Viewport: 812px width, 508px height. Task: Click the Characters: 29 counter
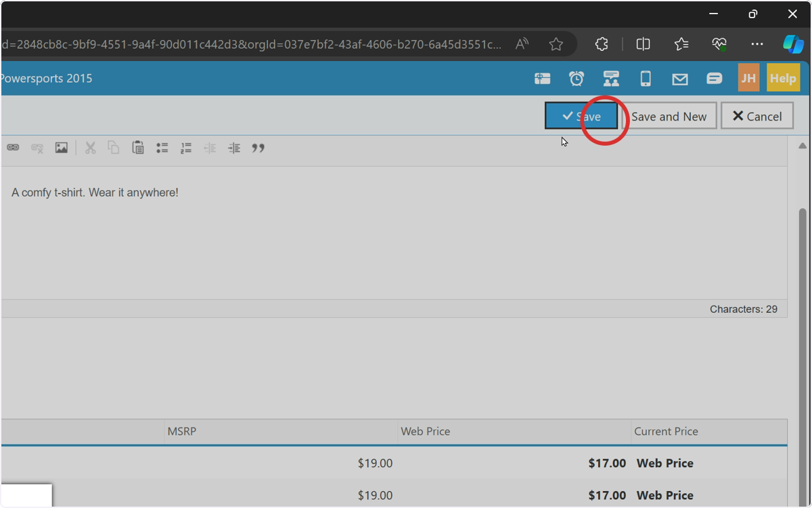(744, 309)
